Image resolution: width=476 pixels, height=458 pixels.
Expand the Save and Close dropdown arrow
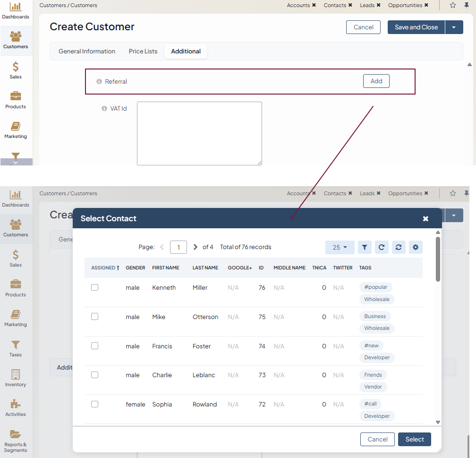454,27
